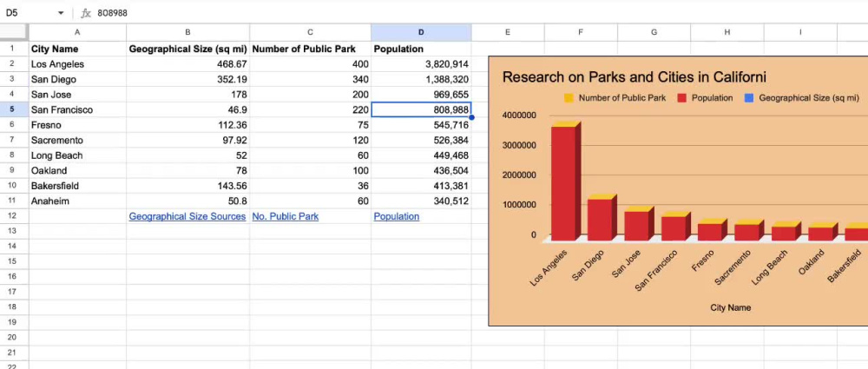868x369 pixels.
Task: Select the Oakland cell in column A
Action: [x=77, y=171]
